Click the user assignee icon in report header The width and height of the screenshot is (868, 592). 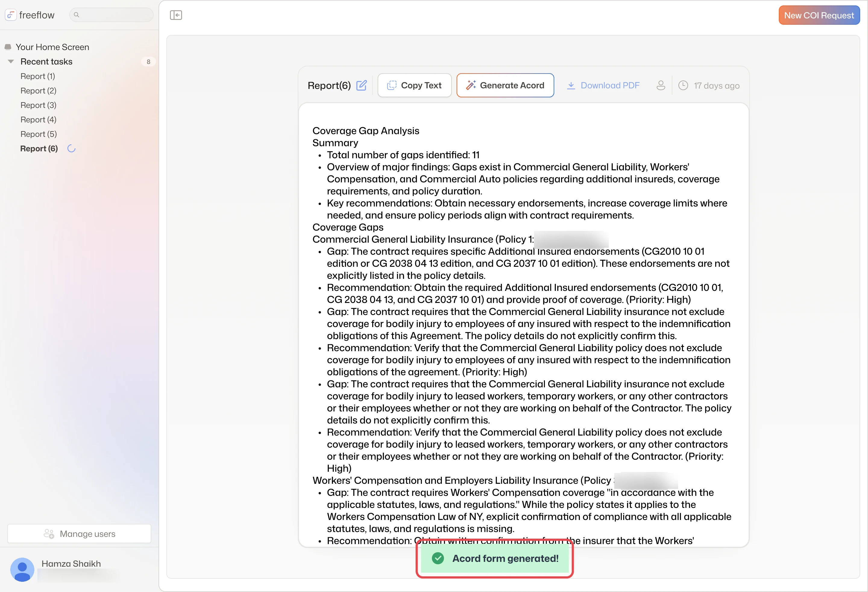coord(660,86)
